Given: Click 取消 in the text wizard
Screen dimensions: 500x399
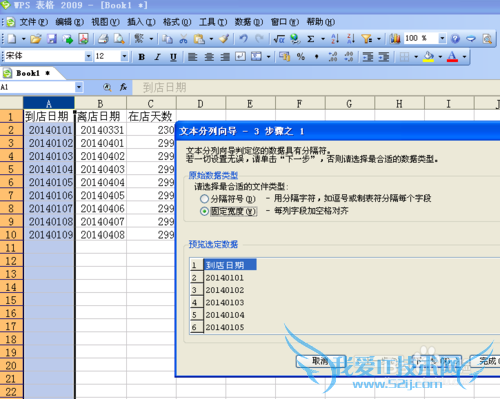Looking at the screenshot, I should [x=320, y=361].
